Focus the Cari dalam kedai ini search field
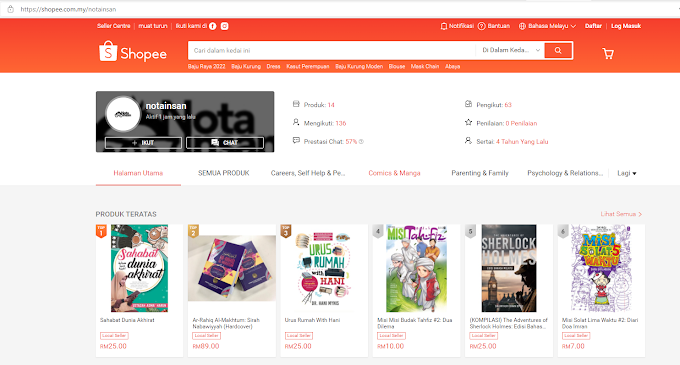Screen dimensions: 680x365 (x=332, y=50)
